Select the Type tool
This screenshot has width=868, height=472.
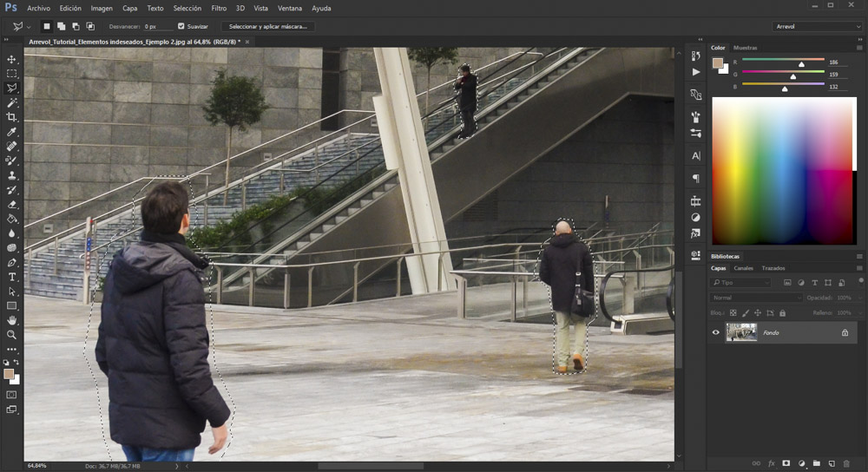pos(11,277)
